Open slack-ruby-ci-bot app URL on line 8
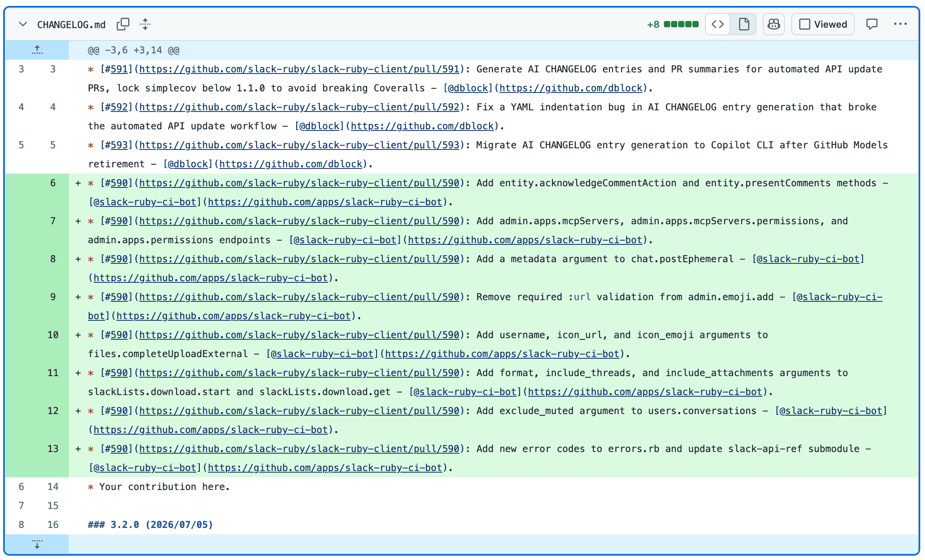 coord(210,278)
